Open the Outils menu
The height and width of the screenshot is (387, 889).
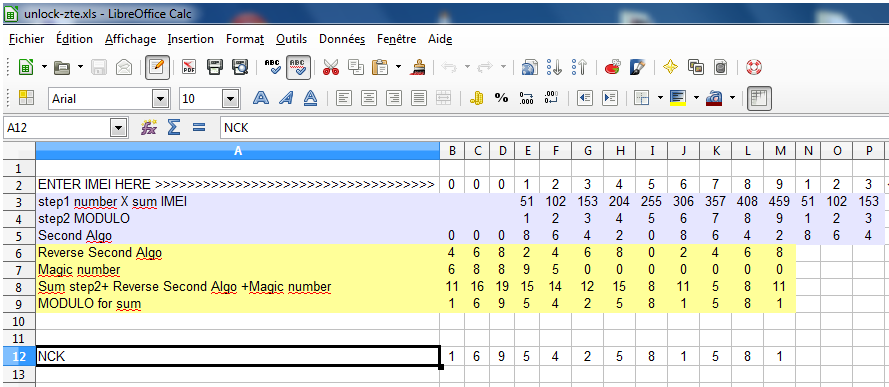(291, 39)
